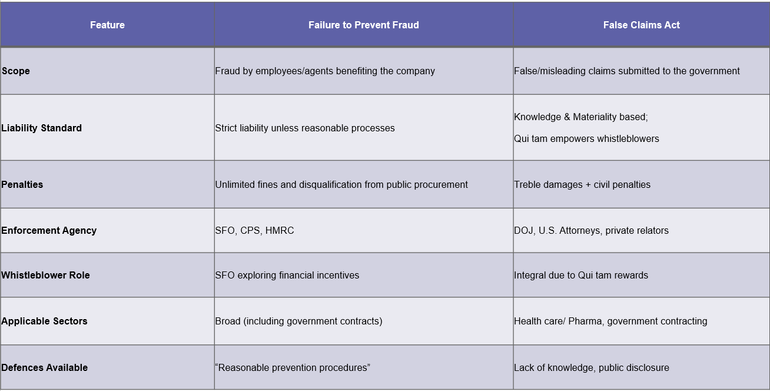Select the 'DOJ, U.S. Attorneys, private relators' cell
770x391 pixels.
641,230
